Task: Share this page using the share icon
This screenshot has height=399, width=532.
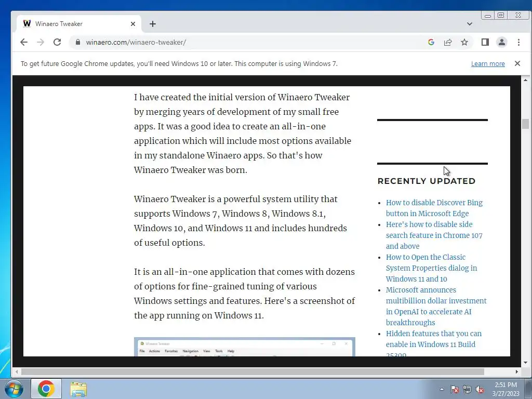Action: [x=448, y=42]
